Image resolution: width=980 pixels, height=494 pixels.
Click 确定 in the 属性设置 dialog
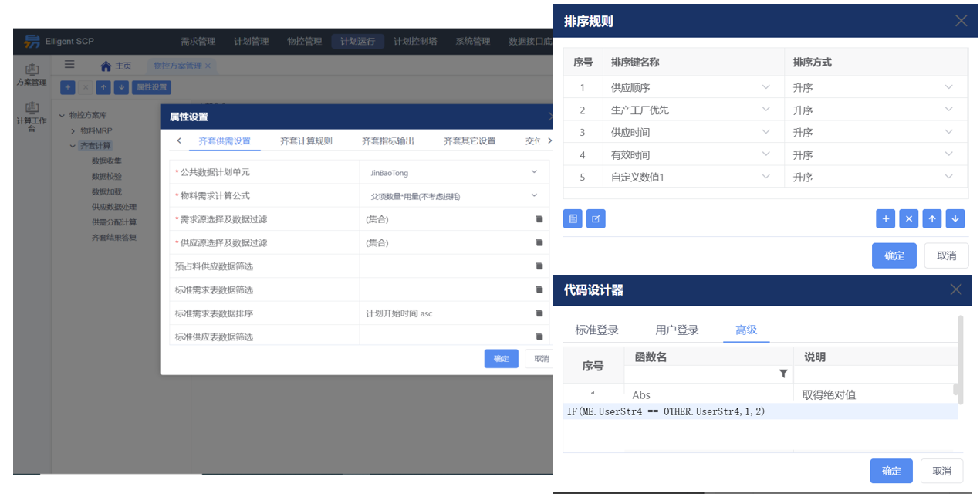tap(501, 358)
